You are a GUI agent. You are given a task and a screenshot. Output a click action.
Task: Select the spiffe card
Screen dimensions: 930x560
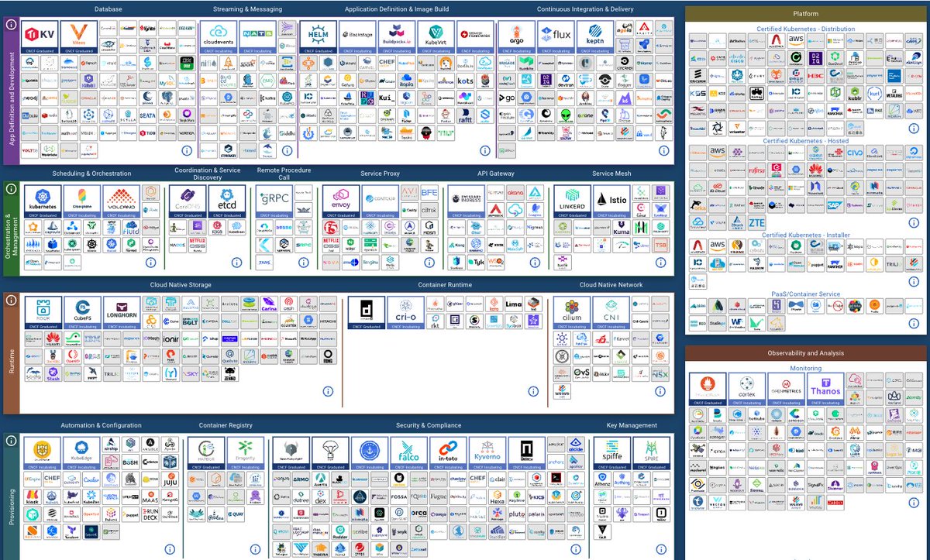coord(611,454)
